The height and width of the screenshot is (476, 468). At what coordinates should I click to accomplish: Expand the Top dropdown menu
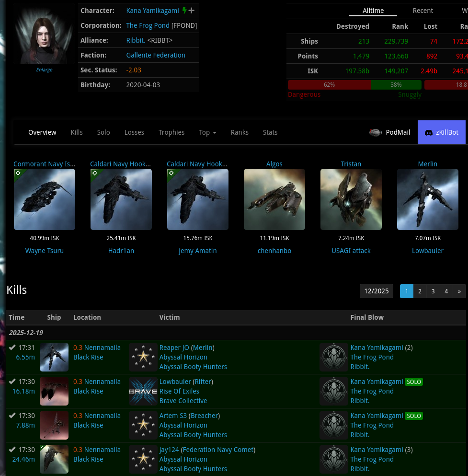[x=207, y=132]
